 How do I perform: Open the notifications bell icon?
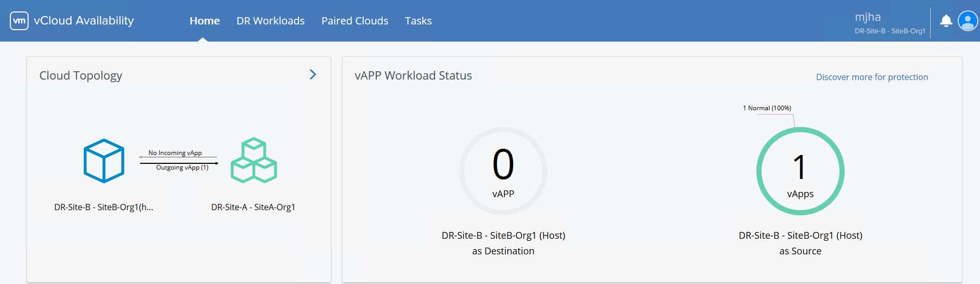point(946,21)
